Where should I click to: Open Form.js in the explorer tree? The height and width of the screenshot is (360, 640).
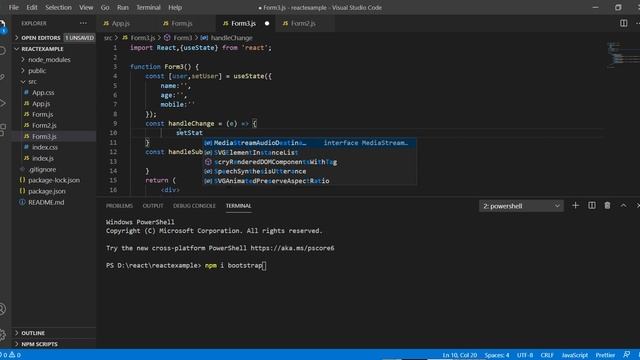(42, 114)
